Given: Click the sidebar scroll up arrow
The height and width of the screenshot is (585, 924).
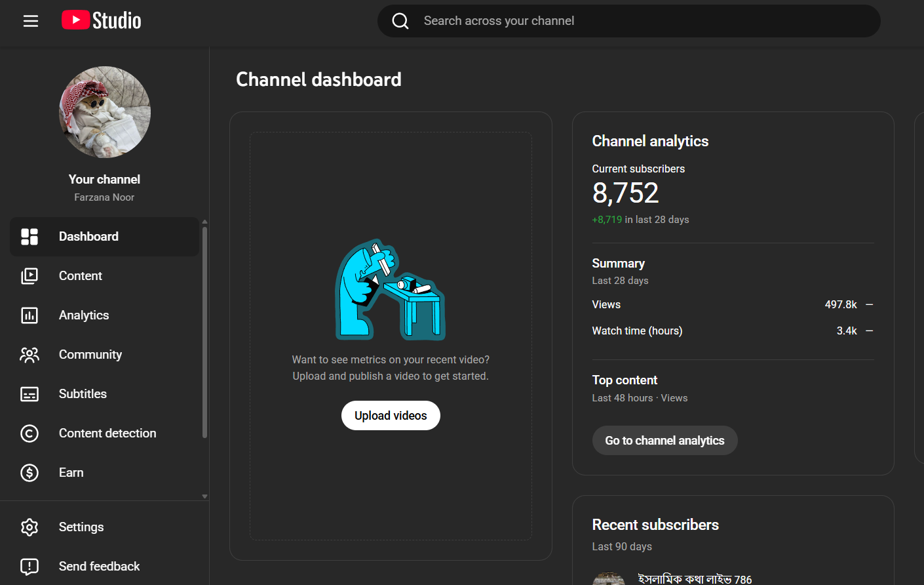Looking at the screenshot, I should [204, 222].
